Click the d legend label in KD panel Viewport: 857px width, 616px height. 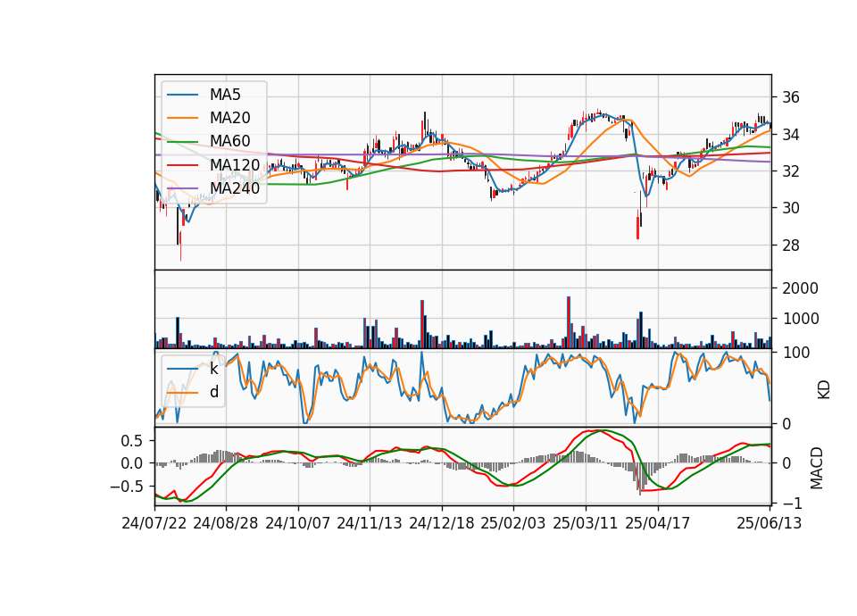(214, 392)
